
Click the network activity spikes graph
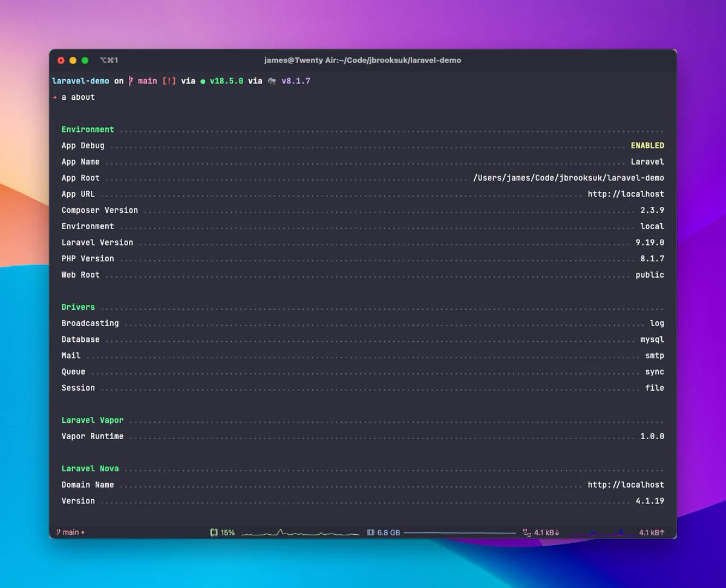(x=606, y=532)
